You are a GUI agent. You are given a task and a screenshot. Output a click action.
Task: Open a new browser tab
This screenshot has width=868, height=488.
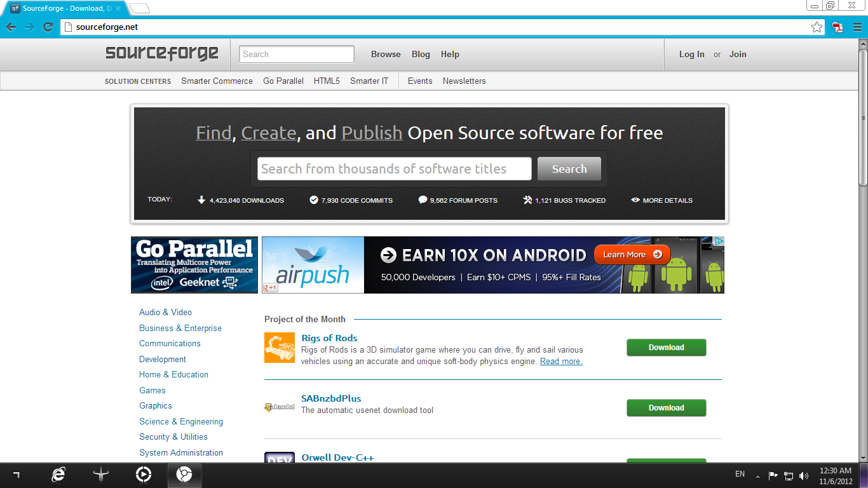[x=140, y=8]
